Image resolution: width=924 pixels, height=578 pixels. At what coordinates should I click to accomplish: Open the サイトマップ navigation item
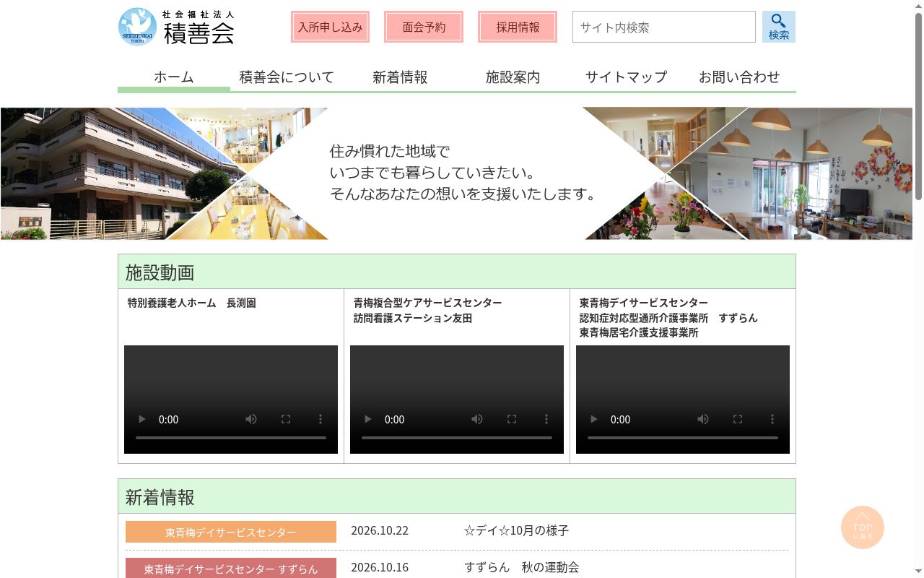tap(626, 77)
